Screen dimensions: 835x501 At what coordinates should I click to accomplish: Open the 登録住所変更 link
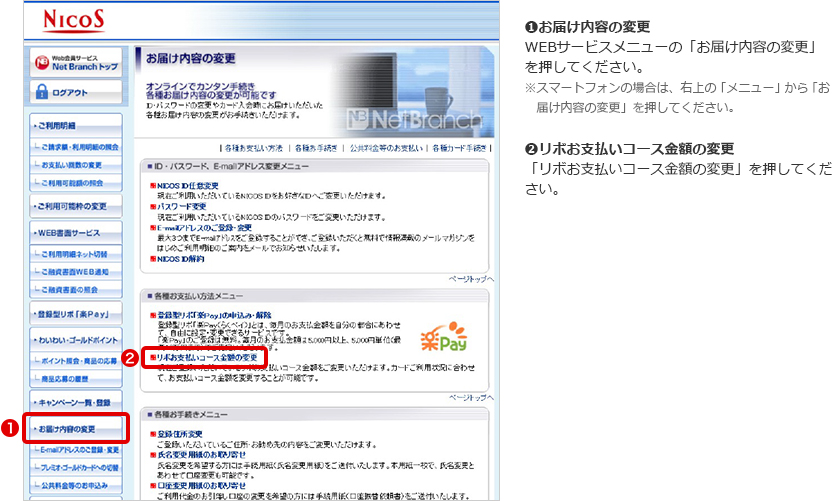pos(178,433)
